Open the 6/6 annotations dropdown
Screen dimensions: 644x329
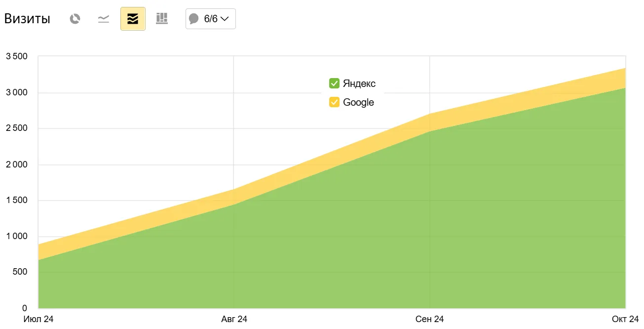pos(211,19)
